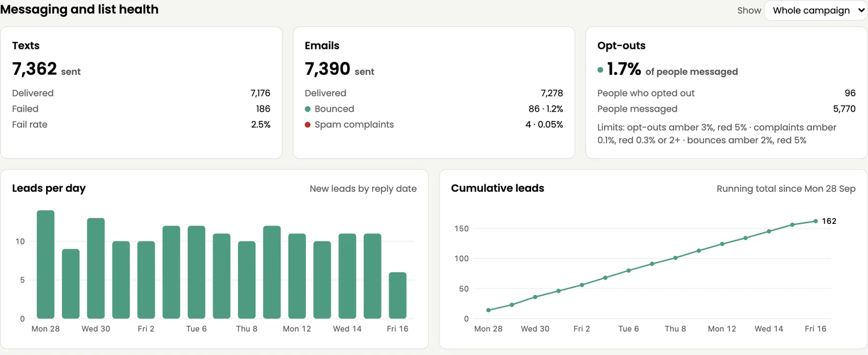Click the "5,770" people messaged value

844,109
